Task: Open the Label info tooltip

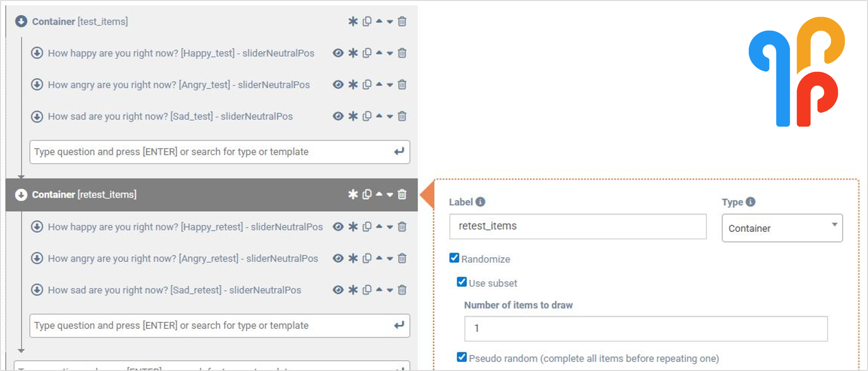Action: (481, 202)
